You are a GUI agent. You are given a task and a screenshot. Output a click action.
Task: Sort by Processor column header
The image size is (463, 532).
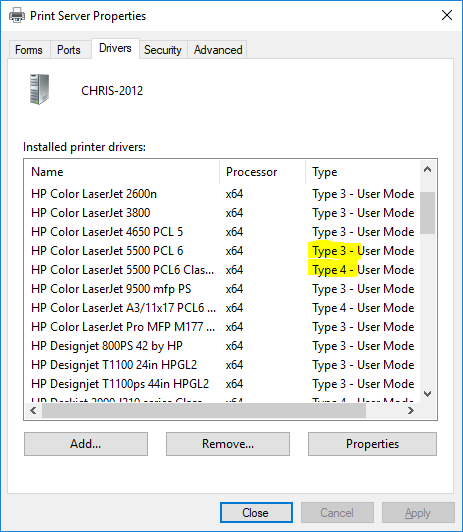pyautogui.click(x=263, y=172)
